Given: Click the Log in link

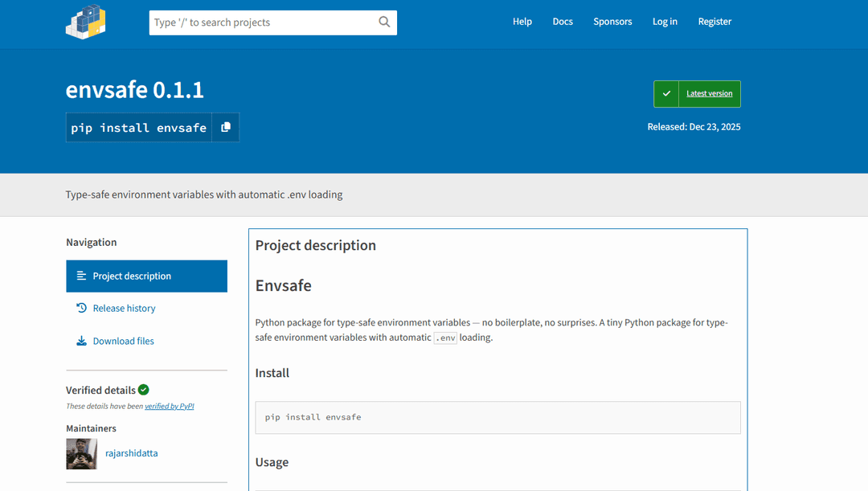Looking at the screenshot, I should [665, 22].
